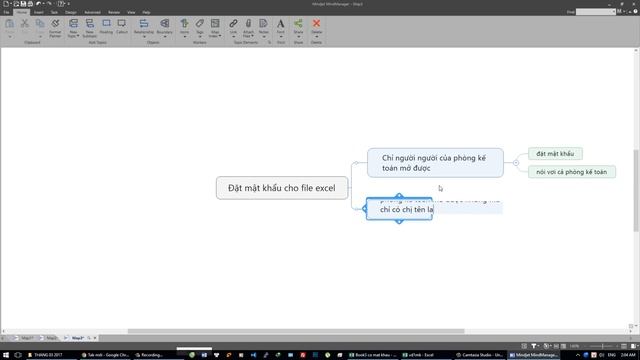
Task: Open the Windows Start menu
Action: pyautogui.click(x=6, y=355)
